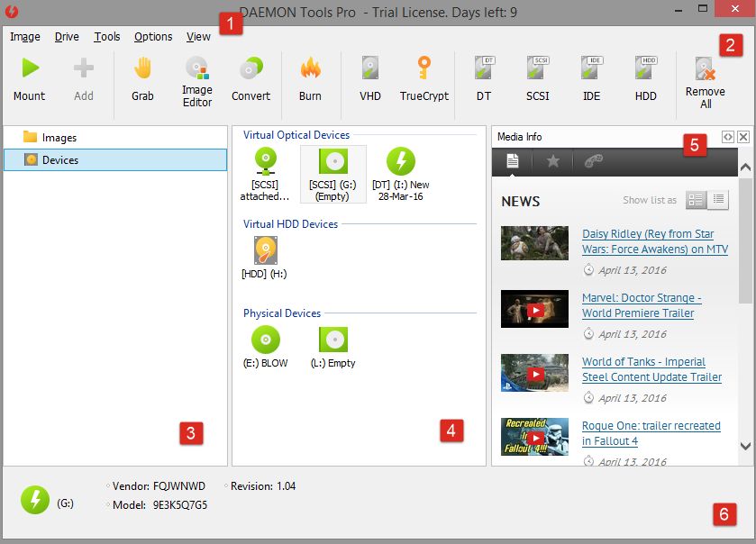Click the Add plus icon
This screenshot has height=544, width=756.
(84, 68)
